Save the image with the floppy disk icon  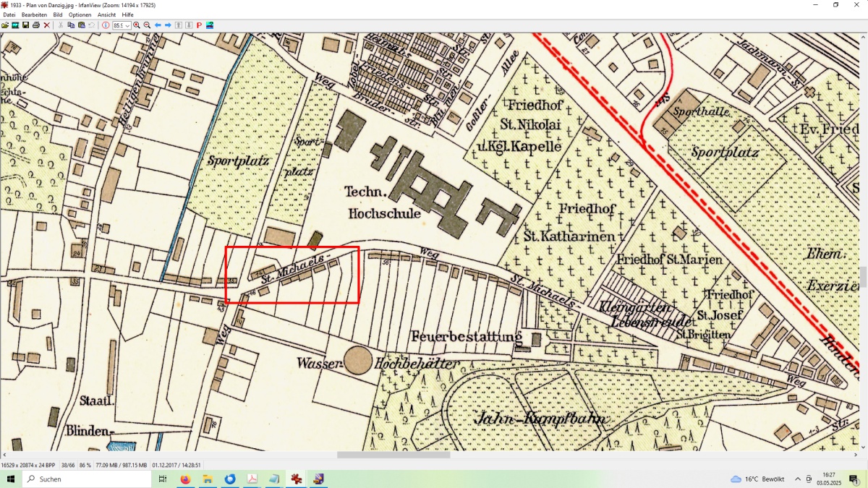25,25
